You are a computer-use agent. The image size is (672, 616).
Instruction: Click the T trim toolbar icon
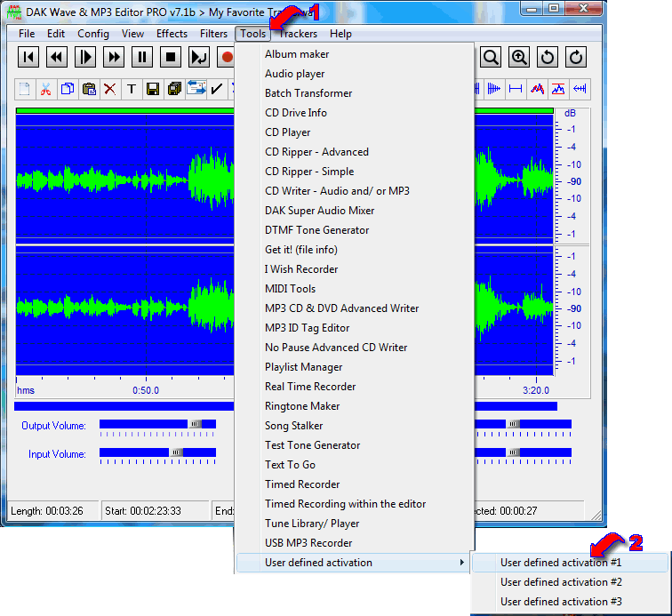132,89
